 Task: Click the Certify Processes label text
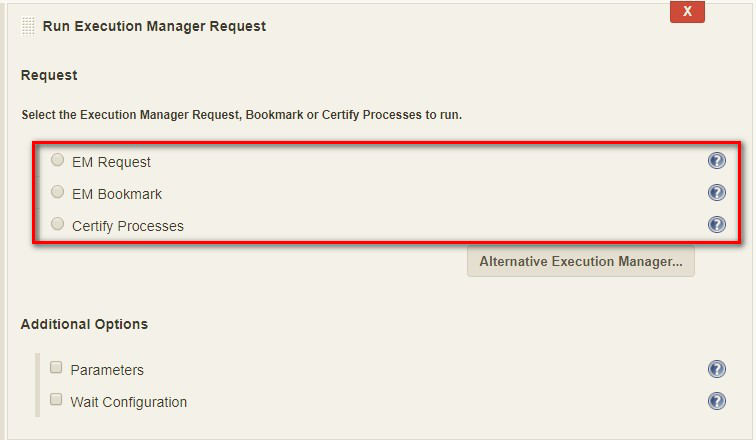tap(128, 226)
